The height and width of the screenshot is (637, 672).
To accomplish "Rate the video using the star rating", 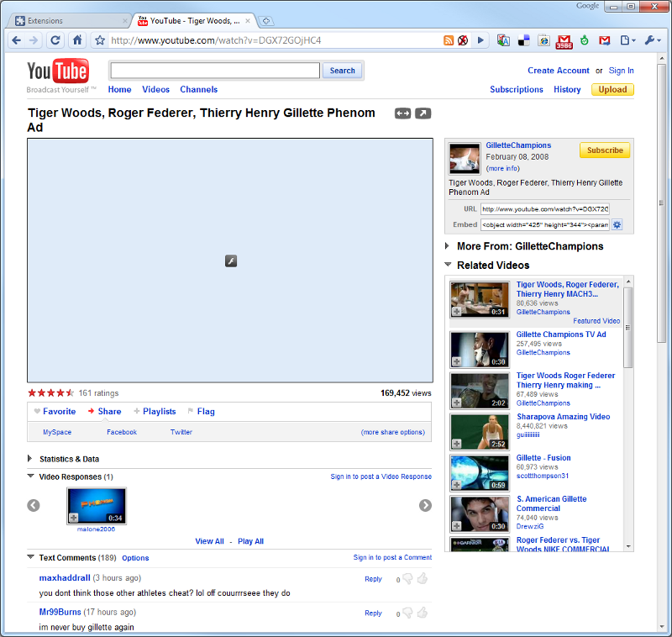I will point(51,392).
